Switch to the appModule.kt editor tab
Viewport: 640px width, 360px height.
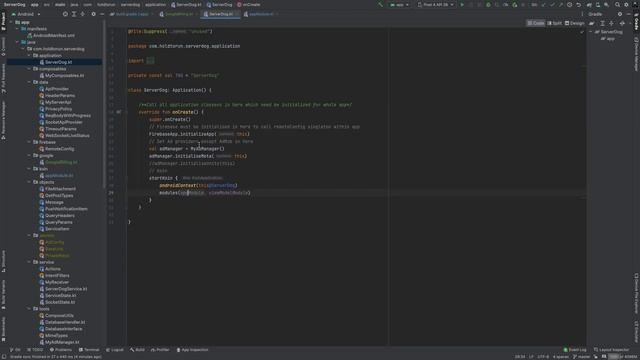click(261, 14)
